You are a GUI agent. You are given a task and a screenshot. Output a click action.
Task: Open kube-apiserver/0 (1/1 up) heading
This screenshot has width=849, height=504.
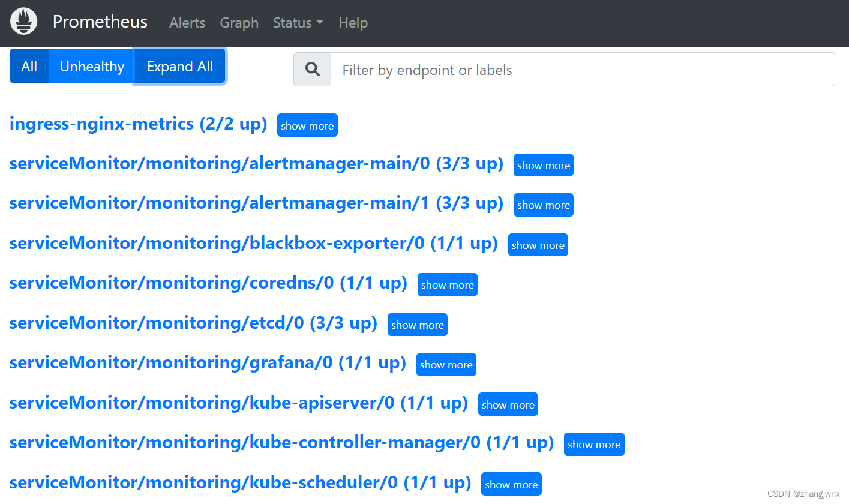point(239,403)
